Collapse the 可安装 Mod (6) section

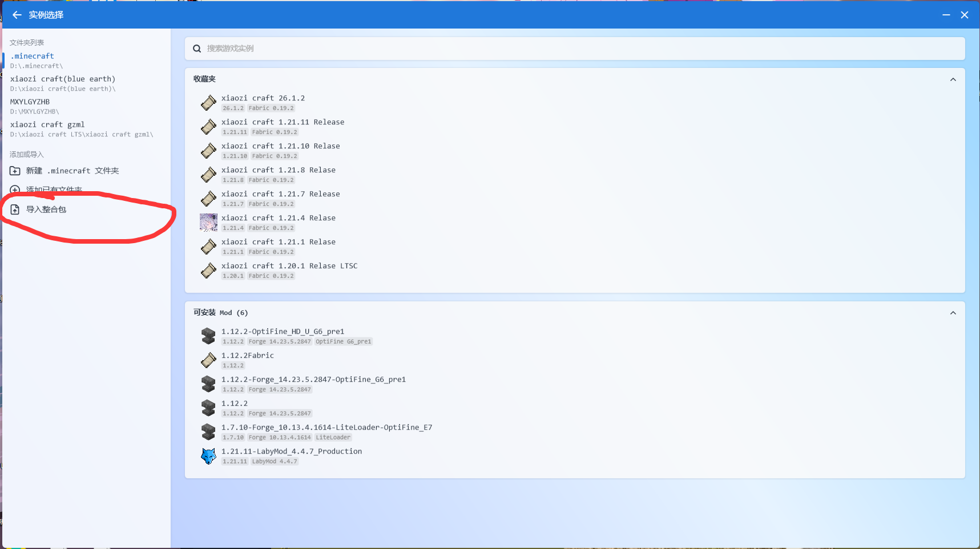[953, 313]
